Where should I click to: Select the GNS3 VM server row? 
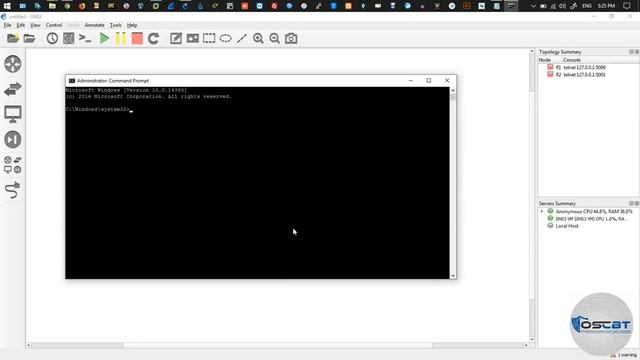588,219
